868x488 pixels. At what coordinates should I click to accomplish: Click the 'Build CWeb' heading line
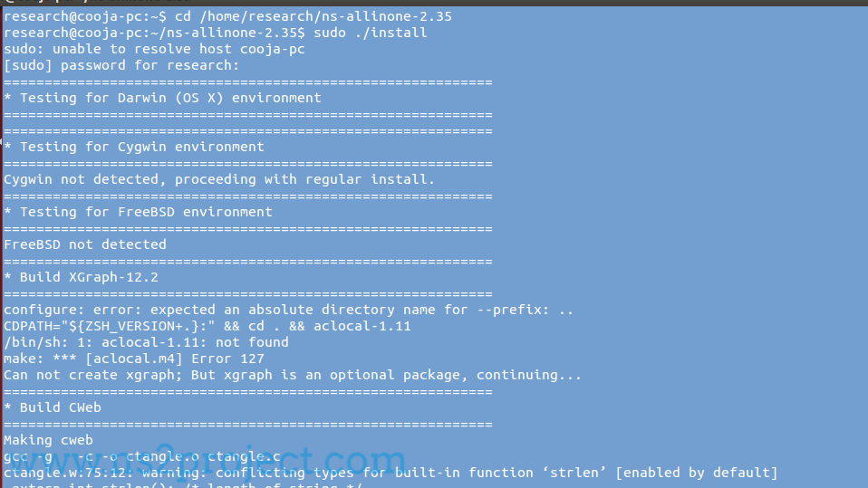point(53,407)
